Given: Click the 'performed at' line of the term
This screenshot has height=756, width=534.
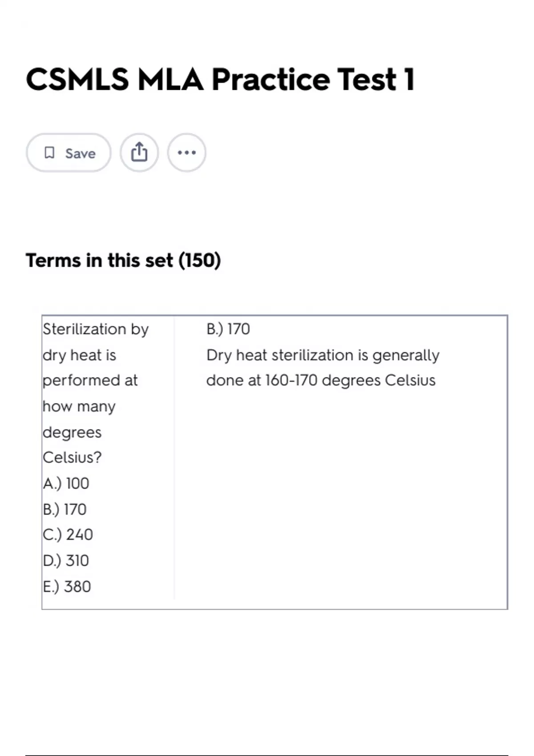Looking at the screenshot, I should coord(90,381).
